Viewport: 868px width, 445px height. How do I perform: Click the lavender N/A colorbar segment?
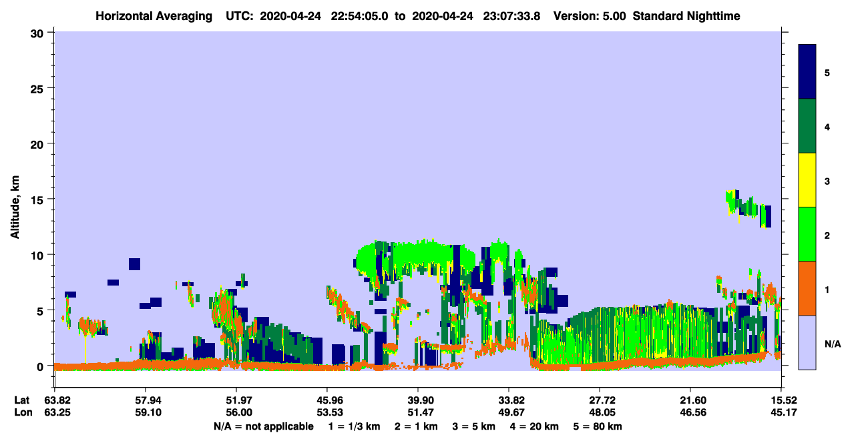807,342
